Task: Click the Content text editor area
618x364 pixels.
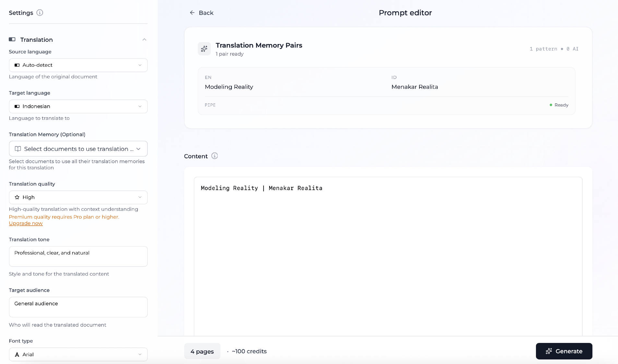Action: click(388, 256)
